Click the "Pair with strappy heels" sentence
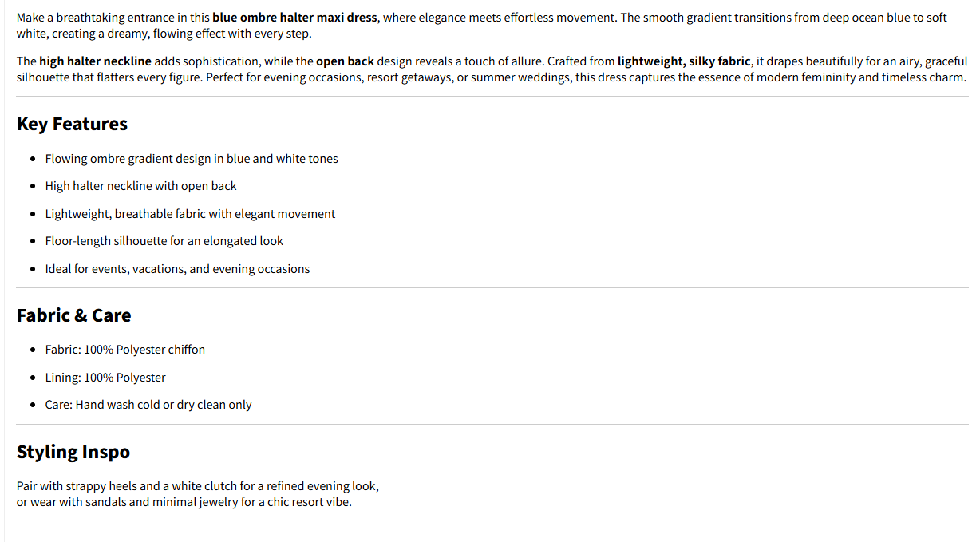The image size is (980, 542). click(x=197, y=486)
